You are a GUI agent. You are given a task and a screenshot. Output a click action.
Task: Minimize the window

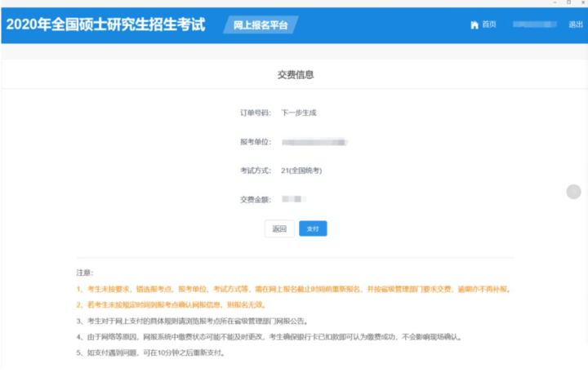coord(555,2)
